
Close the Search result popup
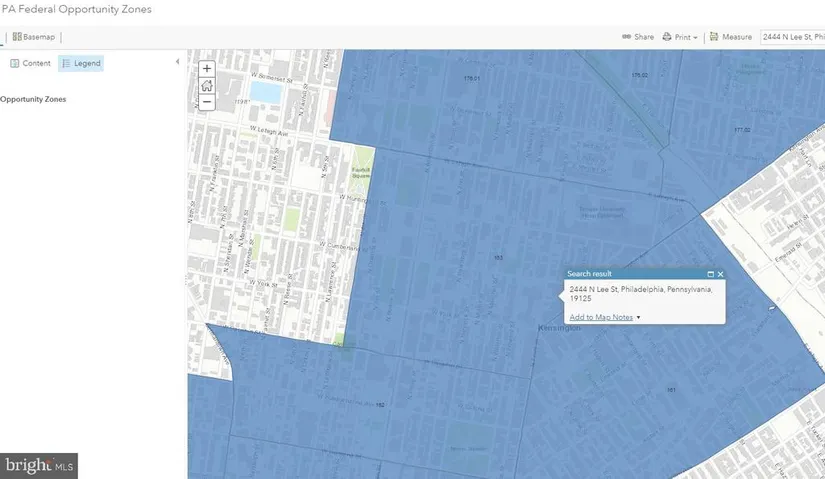tap(720, 274)
